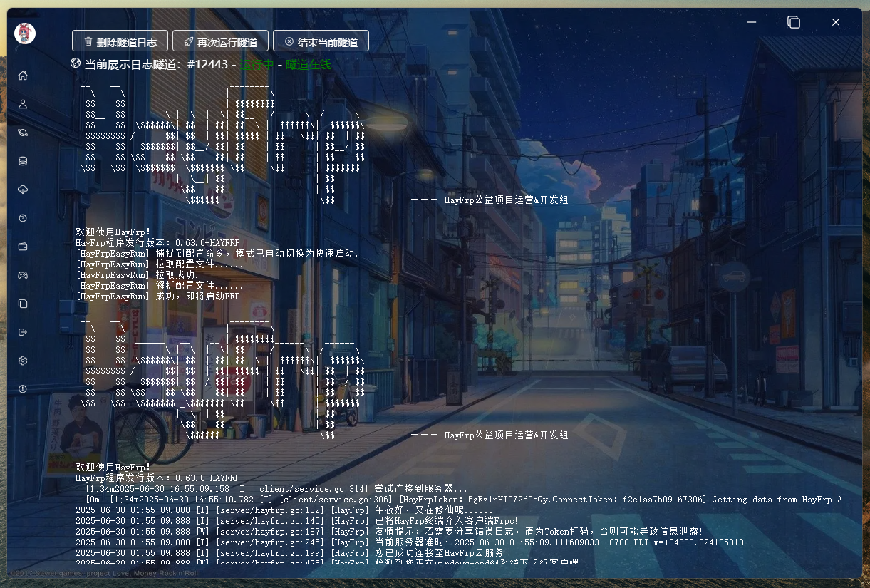Click log line 友情提示 about Token打码
The width and height of the screenshot is (870, 588).
(x=389, y=532)
